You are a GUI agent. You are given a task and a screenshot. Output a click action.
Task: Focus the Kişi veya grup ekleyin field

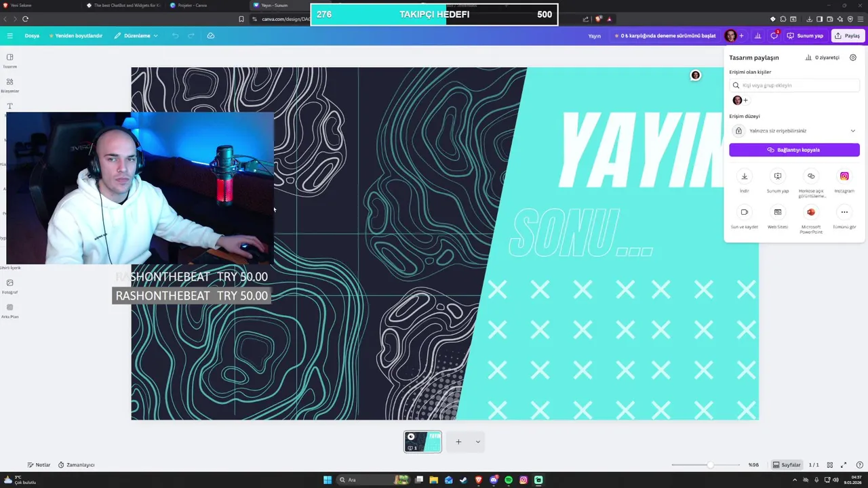794,85
